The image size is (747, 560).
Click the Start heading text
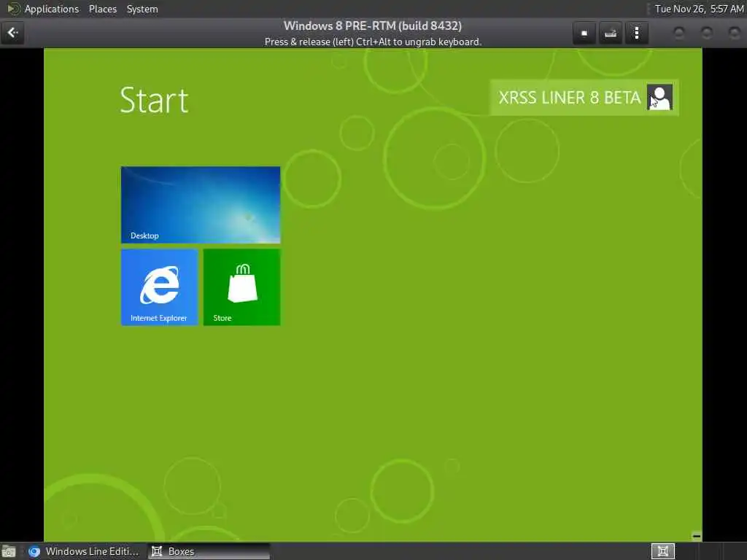tap(155, 100)
